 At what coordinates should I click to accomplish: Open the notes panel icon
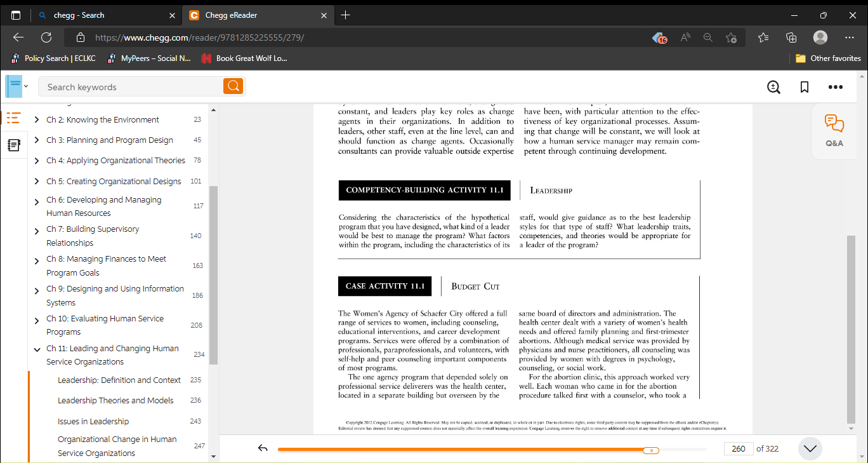(x=13, y=145)
